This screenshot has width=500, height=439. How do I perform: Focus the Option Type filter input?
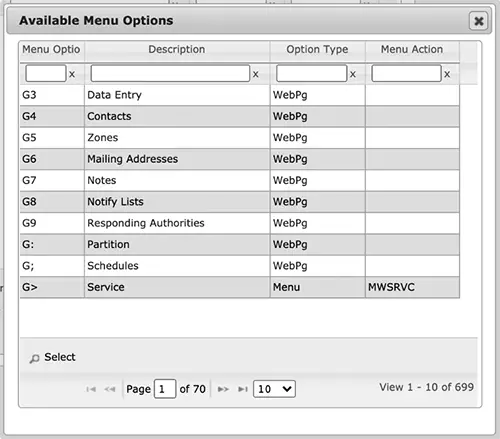(312, 73)
